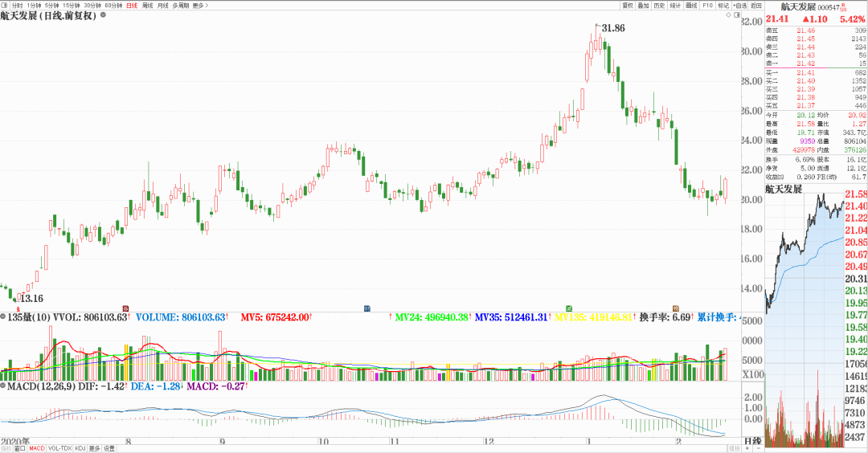Click the 返回 back button
This screenshot has height=453, width=868.
click(756, 6)
